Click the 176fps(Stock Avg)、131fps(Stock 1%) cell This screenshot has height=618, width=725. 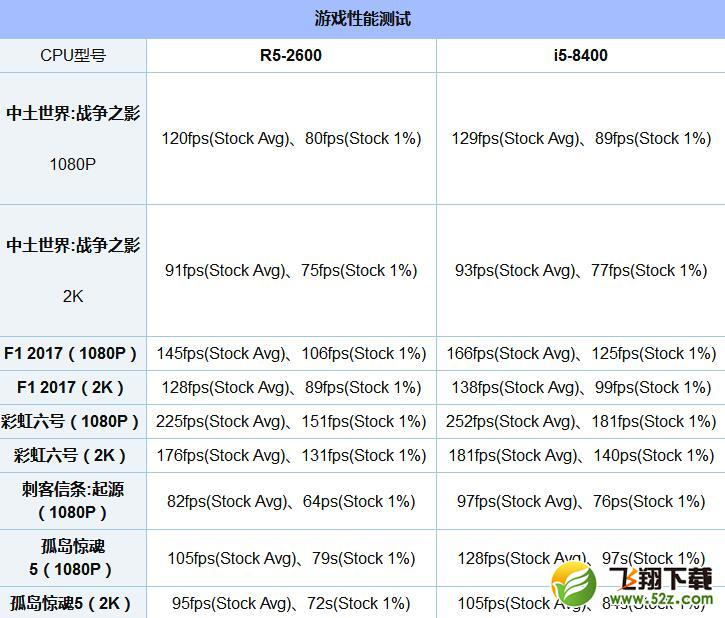291,456
